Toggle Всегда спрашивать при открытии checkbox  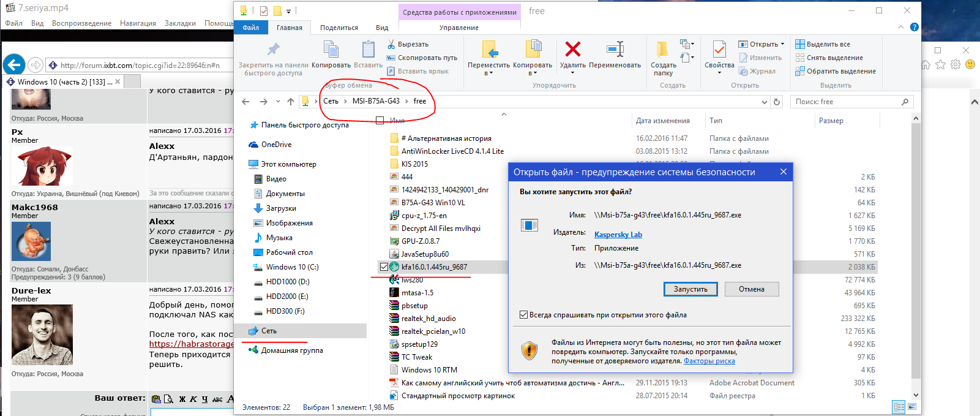523,315
